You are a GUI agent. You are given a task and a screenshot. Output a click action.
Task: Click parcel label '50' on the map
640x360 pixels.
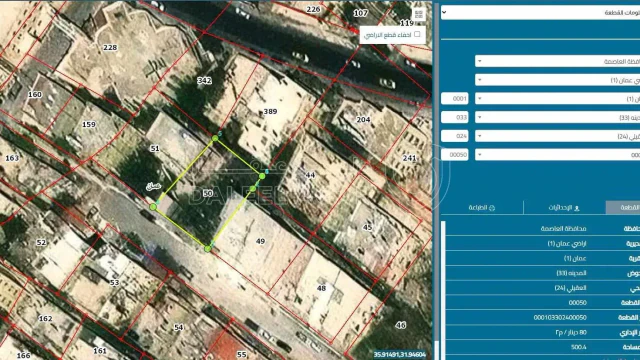[208, 193]
